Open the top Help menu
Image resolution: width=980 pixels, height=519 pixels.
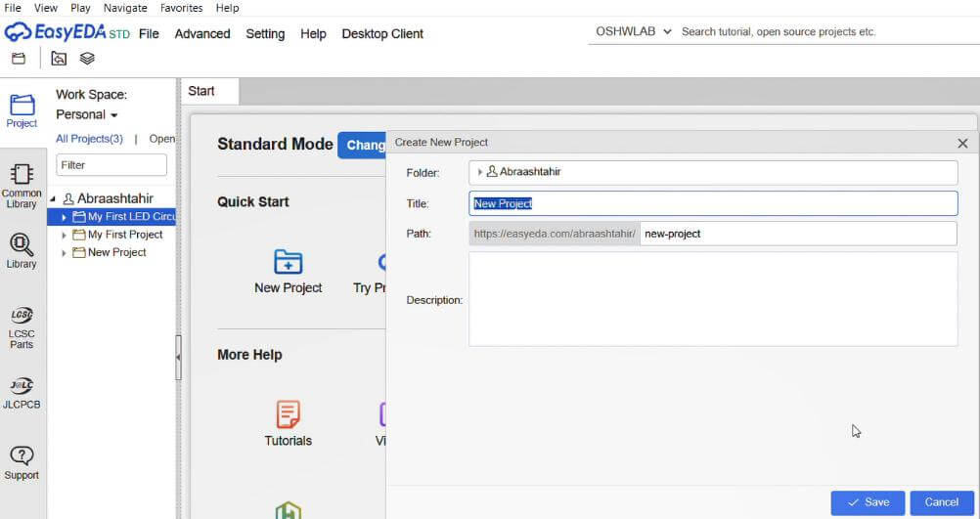pos(228,8)
